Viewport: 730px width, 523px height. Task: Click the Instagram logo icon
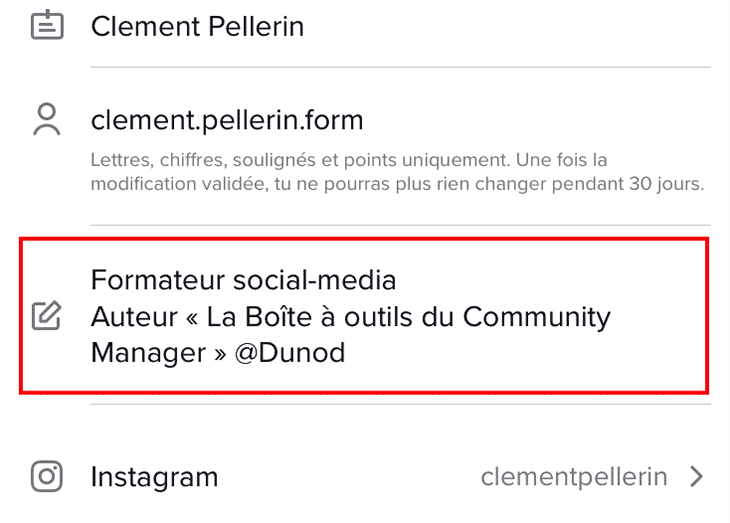coord(46,476)
